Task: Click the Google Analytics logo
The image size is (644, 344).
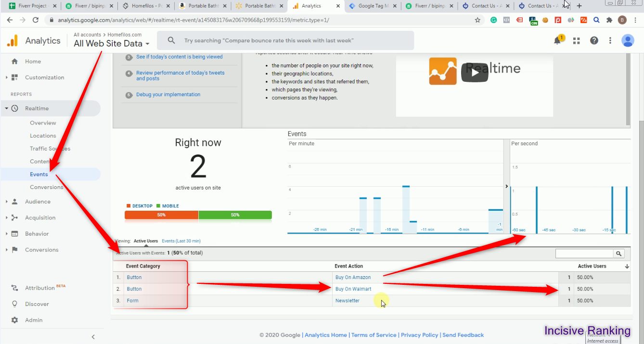Action: tap(13, 41)
